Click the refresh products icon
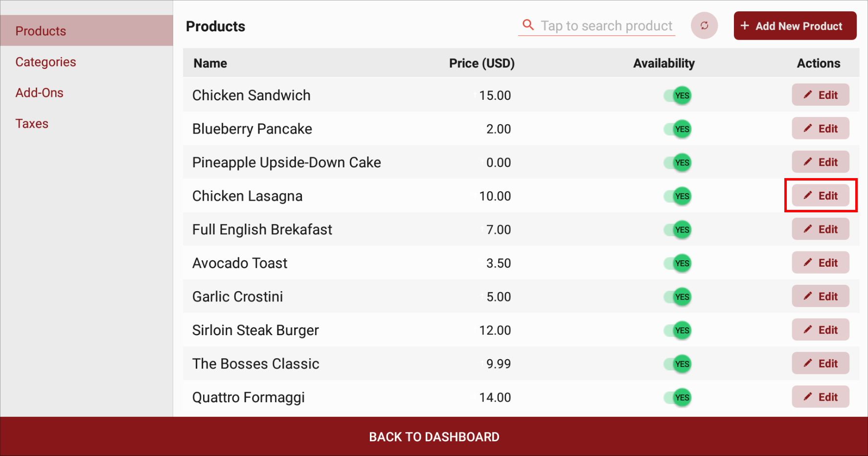Viewport: 868px width, 456px height. (x=704, y=25)
